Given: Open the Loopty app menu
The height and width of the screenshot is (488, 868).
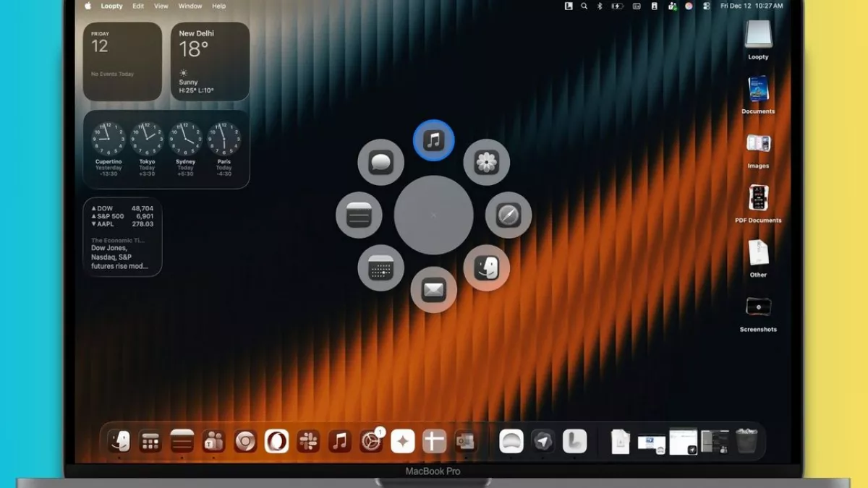Looking at the screenshot, I should [111, 6].
